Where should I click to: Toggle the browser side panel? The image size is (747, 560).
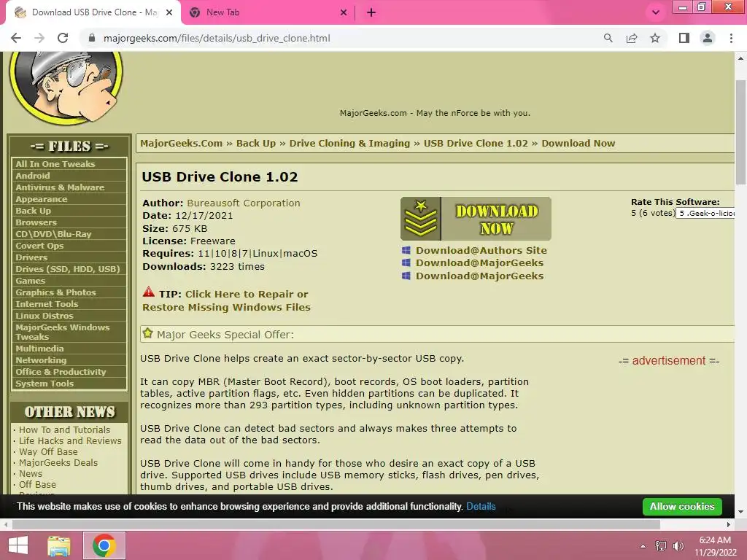(684, 38)
